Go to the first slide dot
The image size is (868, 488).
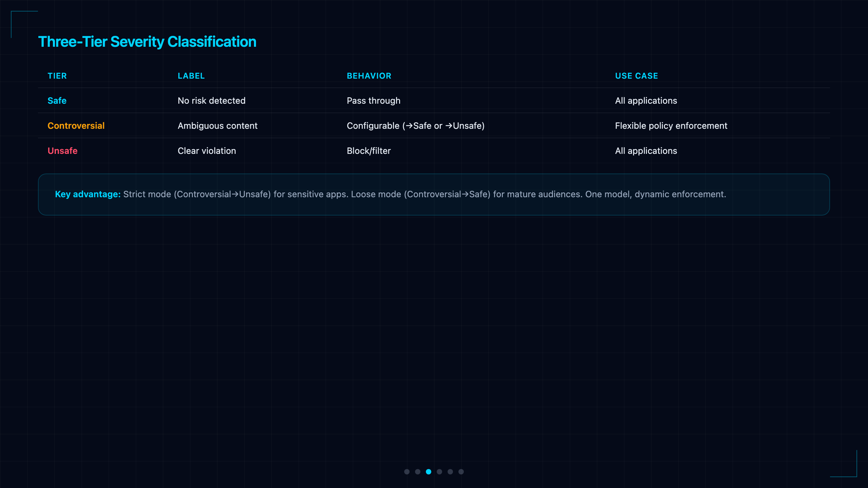pos(407,472)
